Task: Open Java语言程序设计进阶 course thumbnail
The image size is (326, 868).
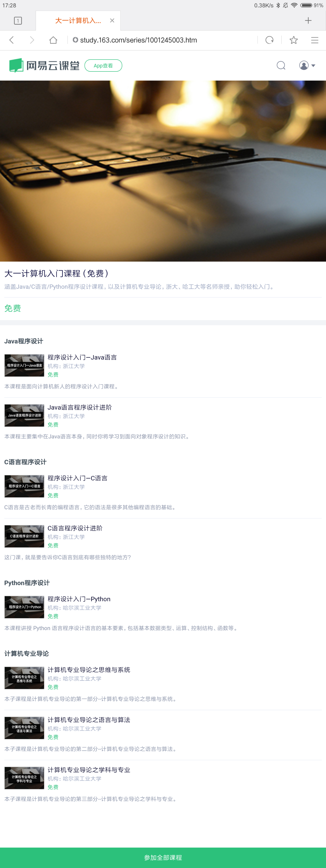Action: click(x=24, y=415)
